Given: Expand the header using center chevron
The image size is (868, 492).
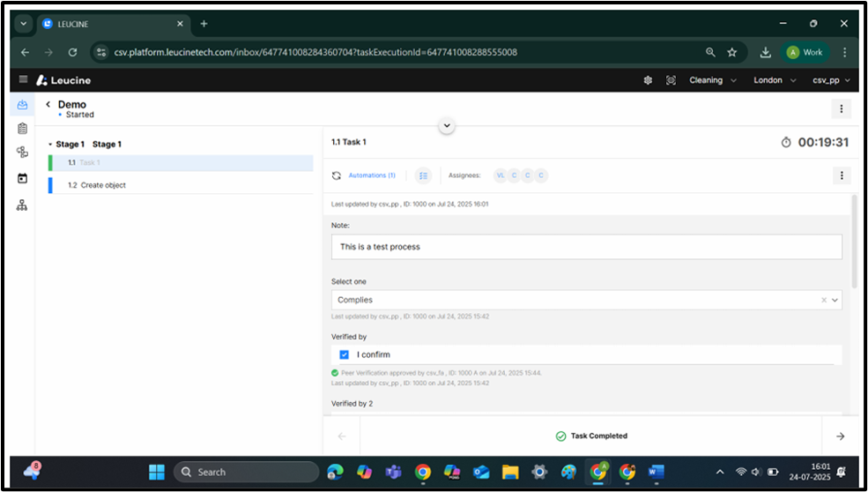Looking at the screenshot, I should (447, 126).
